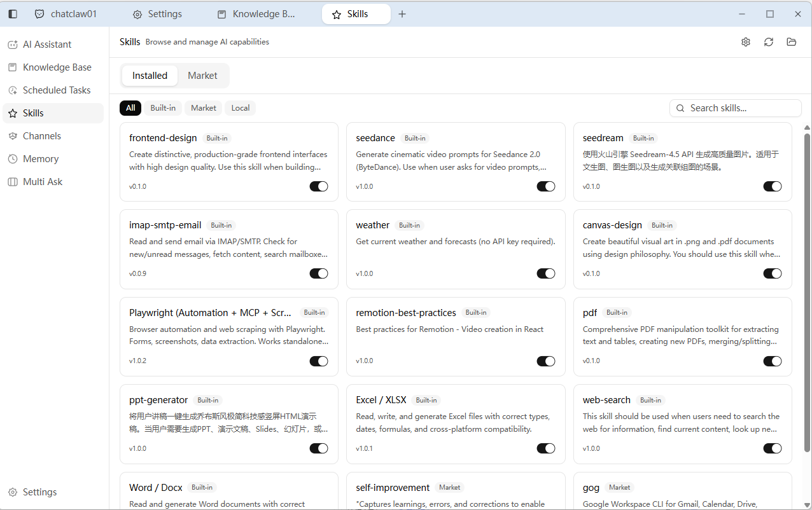
Task: Add a new tab with plus icon
Action: pyautogui.click(x=402, y=14)
